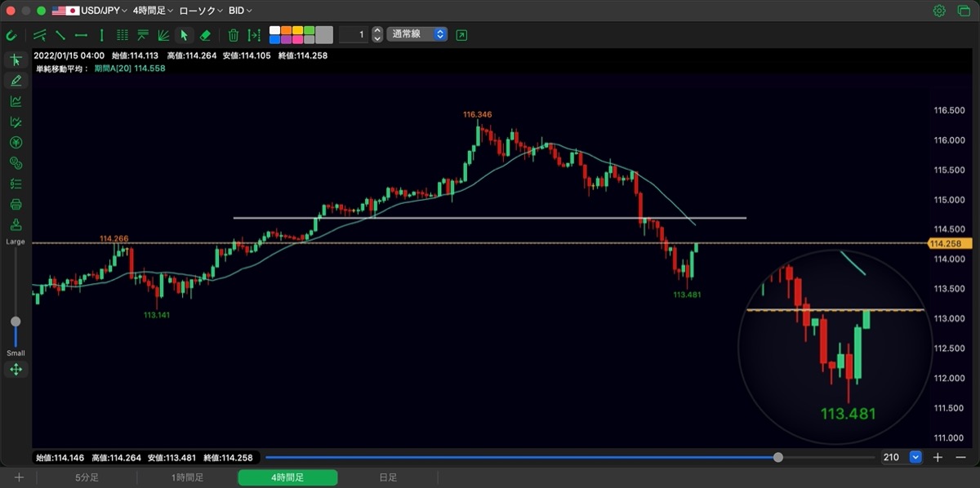Toggle the crosshair cursor in sidebar
This screenshot has width=980, height=488.
16,60
